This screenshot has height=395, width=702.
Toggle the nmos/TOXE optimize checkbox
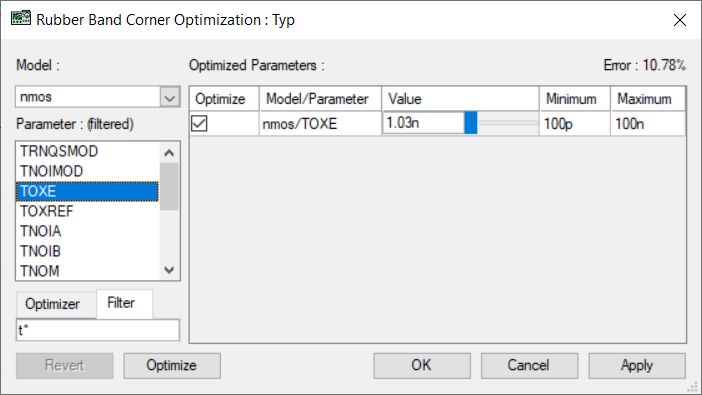(x=199, y=123)
